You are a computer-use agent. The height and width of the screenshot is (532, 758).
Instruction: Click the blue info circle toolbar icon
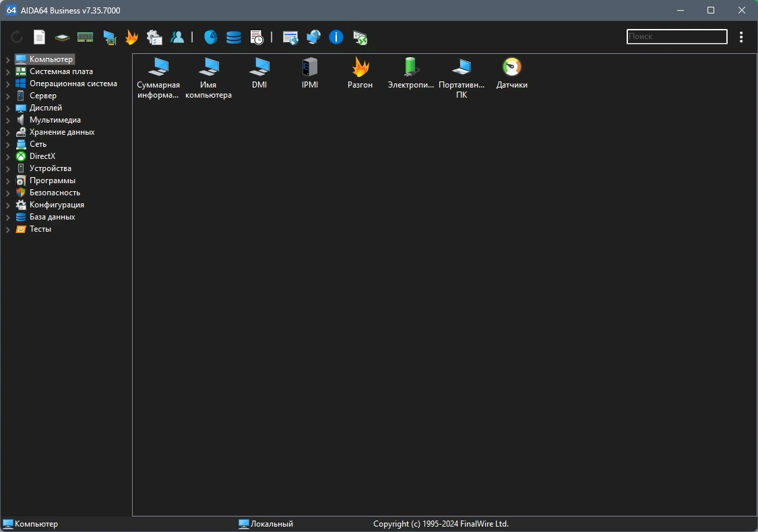pos(336,37)
